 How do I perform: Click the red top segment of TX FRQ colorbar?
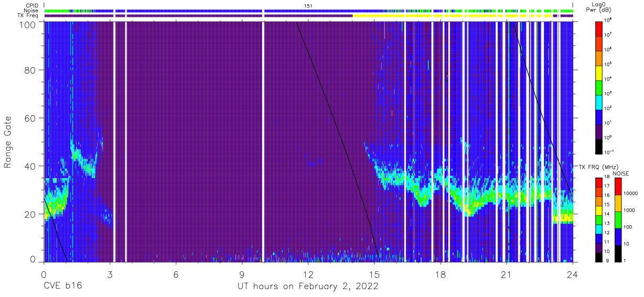point(599,182)
